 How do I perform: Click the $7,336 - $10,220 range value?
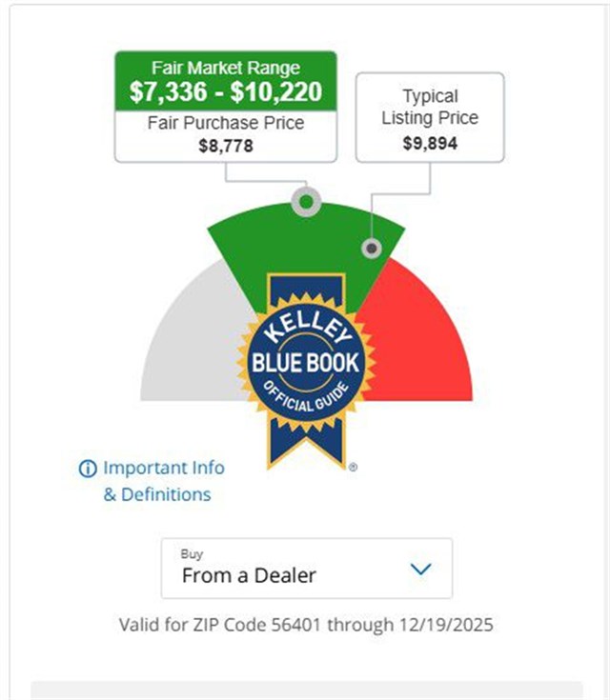click(x=226, y=92)
